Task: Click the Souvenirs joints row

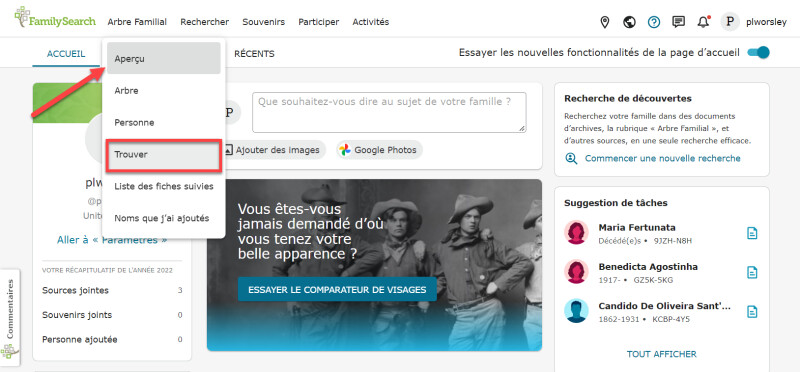Action: (x=112, y=315)
